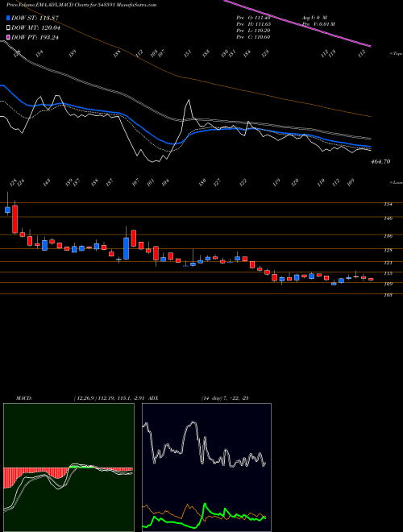Click the 464.70 value beside EMA lines
This screenshot has height=532, width=403.
[x=379, y=162]
